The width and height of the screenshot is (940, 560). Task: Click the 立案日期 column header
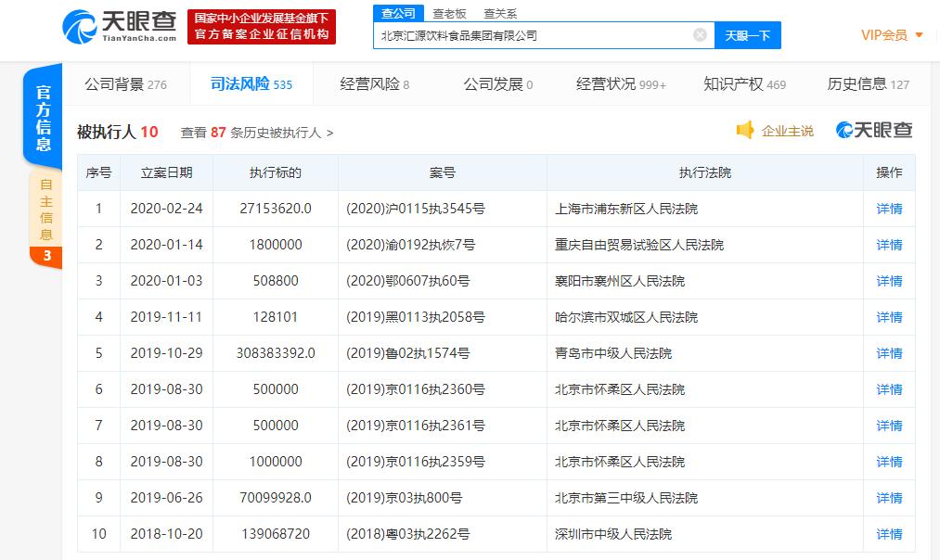pos(167,172)
